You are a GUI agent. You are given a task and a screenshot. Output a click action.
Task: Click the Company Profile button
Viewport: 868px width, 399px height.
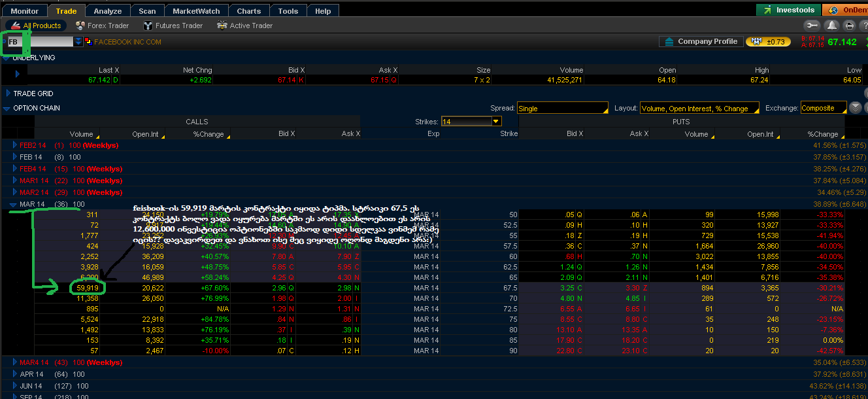700,41
